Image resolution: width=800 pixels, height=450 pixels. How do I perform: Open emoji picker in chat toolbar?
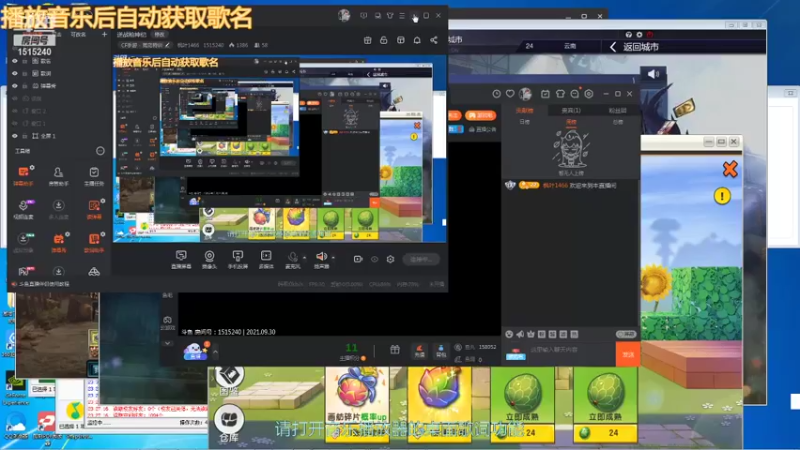click(x=509, y=334)
